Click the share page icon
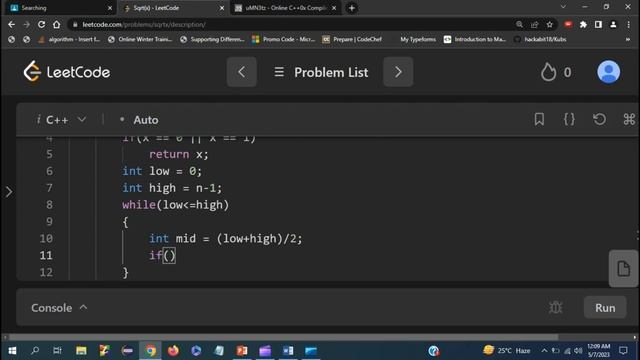The image size is (640, 360). pos(534,24)
